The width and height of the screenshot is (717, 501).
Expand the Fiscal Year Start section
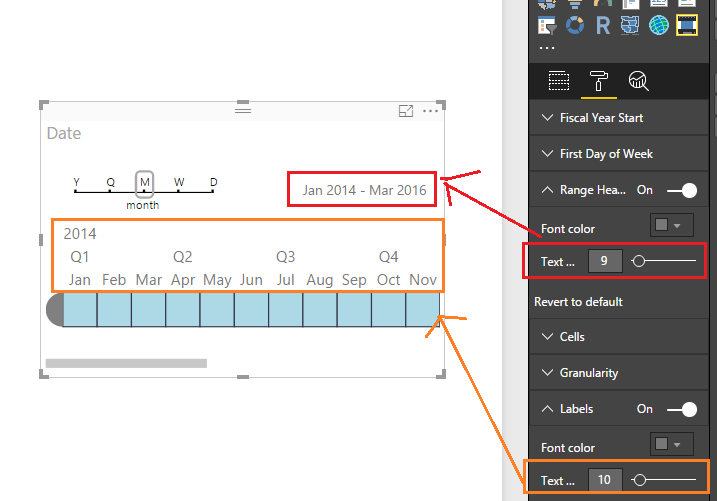pyautogui.click(x=619, y=118)
